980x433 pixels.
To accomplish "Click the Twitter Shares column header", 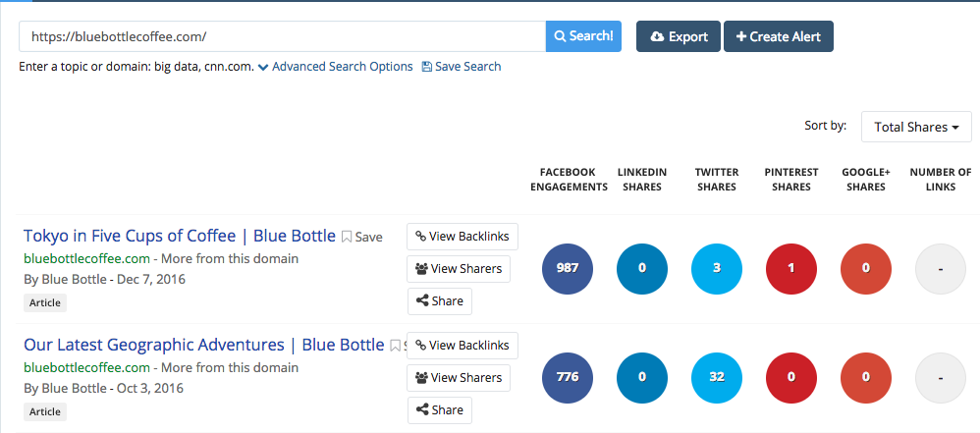I will click(717, 180).
